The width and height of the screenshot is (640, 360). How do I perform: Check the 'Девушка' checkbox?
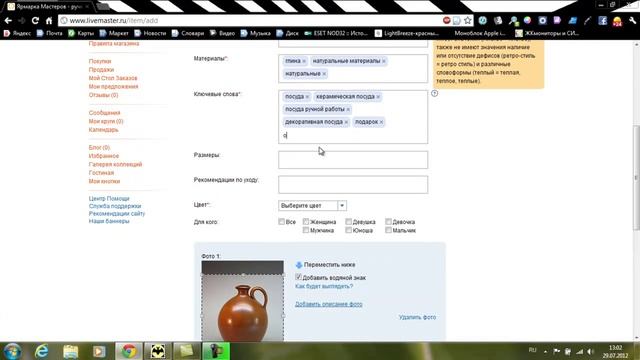[x=348, y=222]
